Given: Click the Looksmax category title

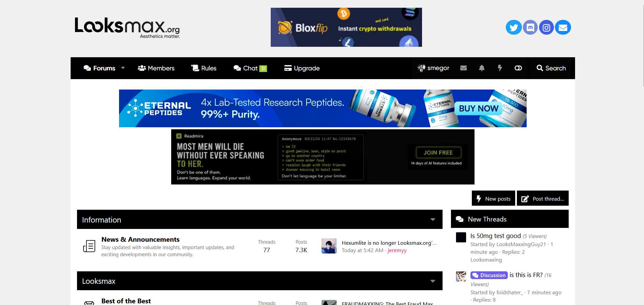Looking at the screenshot, I should pyautogui.click(x=99, y=281).
